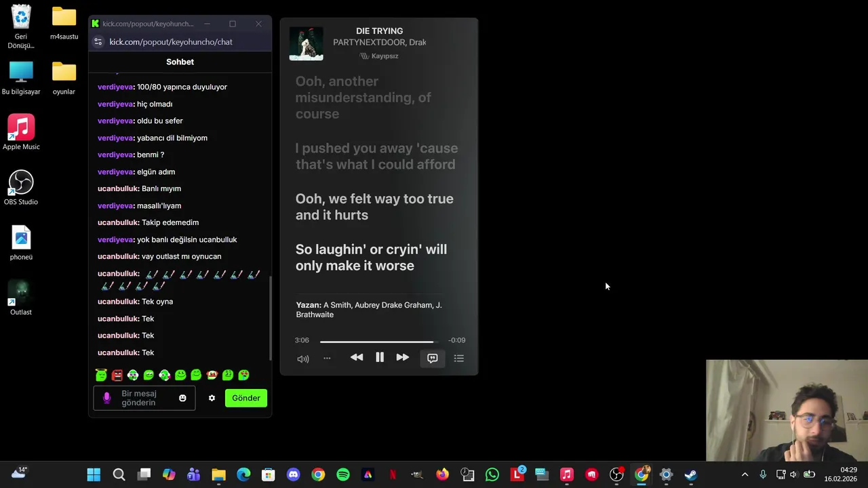
Task: Open Netflix from the taskbar
Action: click(x=393, y=474)
